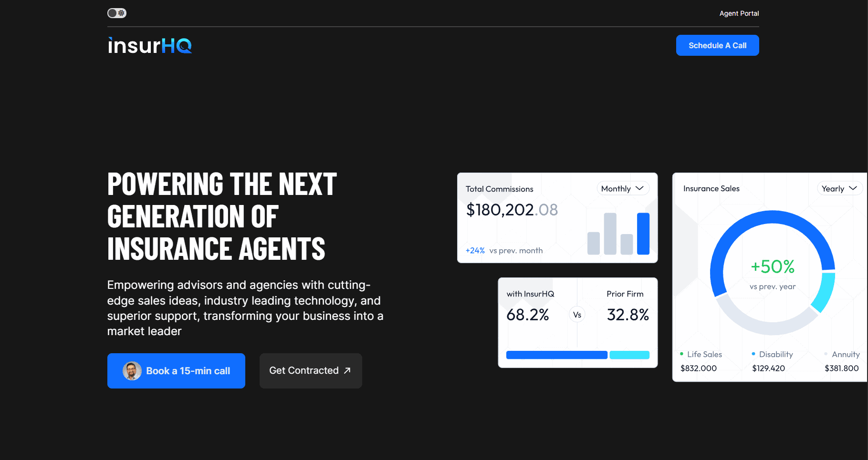Click the Schedule A Call button
The width and height of the screenshot is (868, 460).
[717, 45]
